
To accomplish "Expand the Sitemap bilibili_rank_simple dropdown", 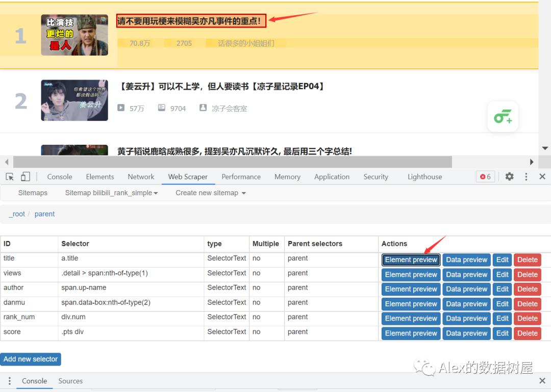I will tap(111, 193).
